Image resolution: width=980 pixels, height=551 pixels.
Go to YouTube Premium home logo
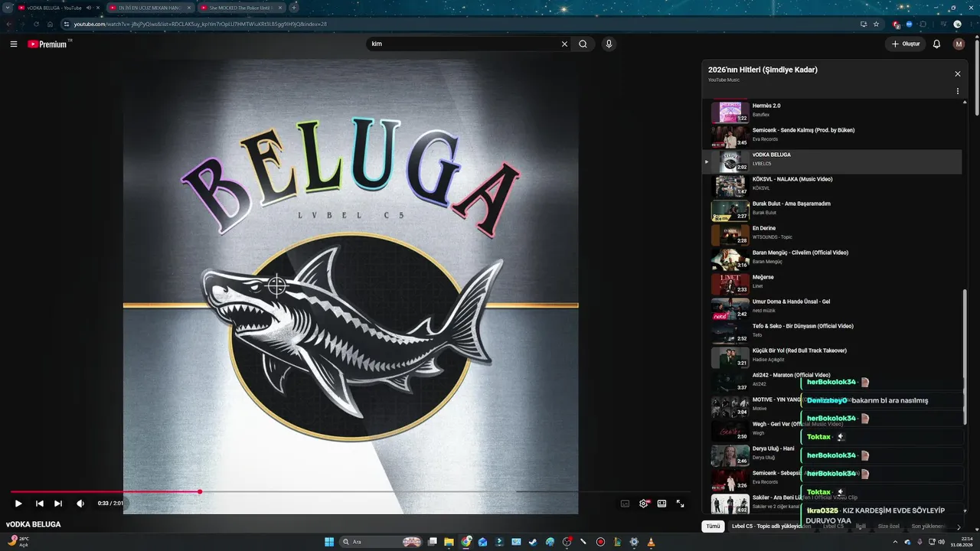click(x=49, y=44)
